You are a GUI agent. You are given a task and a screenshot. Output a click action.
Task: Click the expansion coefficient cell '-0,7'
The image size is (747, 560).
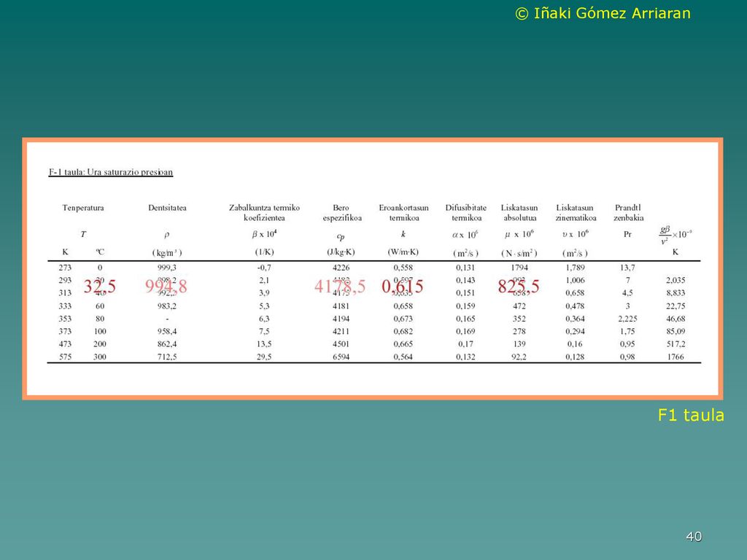click(264, 268)
